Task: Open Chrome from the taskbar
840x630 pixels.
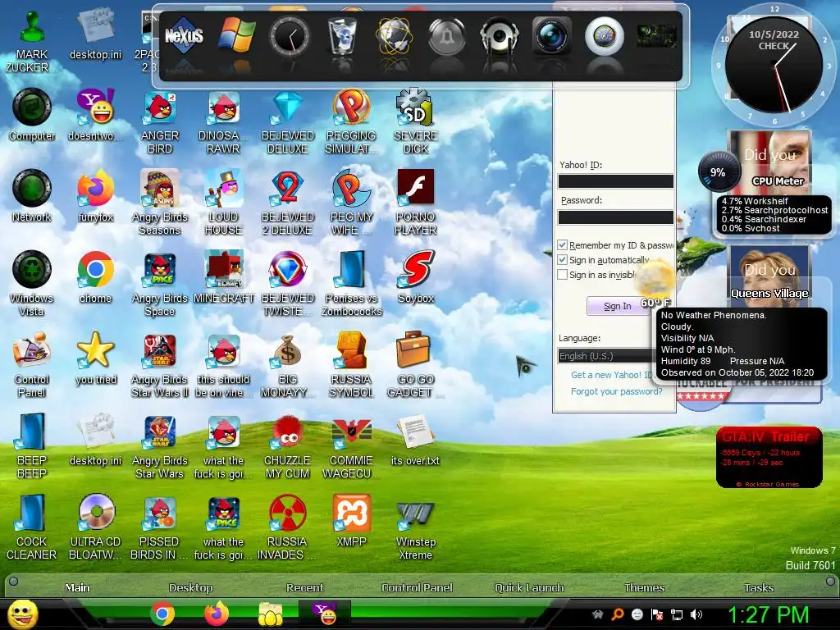Action: point(162,614)
